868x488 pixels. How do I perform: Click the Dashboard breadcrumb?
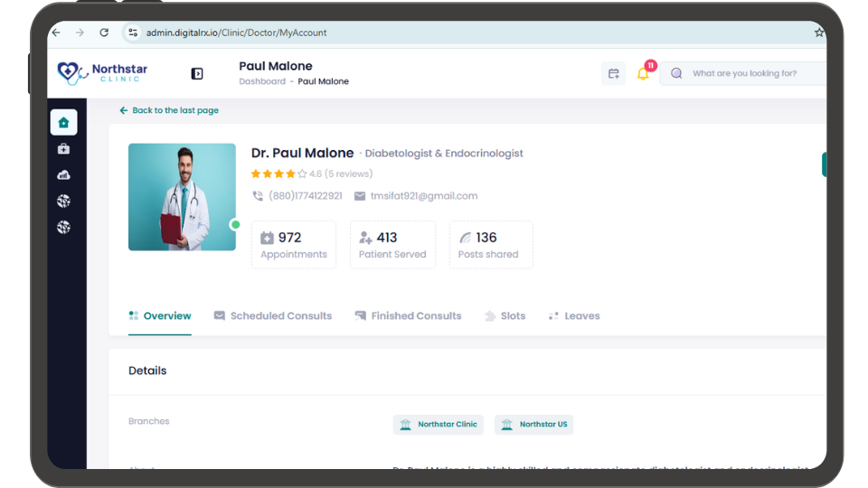(x=262, y=81)
